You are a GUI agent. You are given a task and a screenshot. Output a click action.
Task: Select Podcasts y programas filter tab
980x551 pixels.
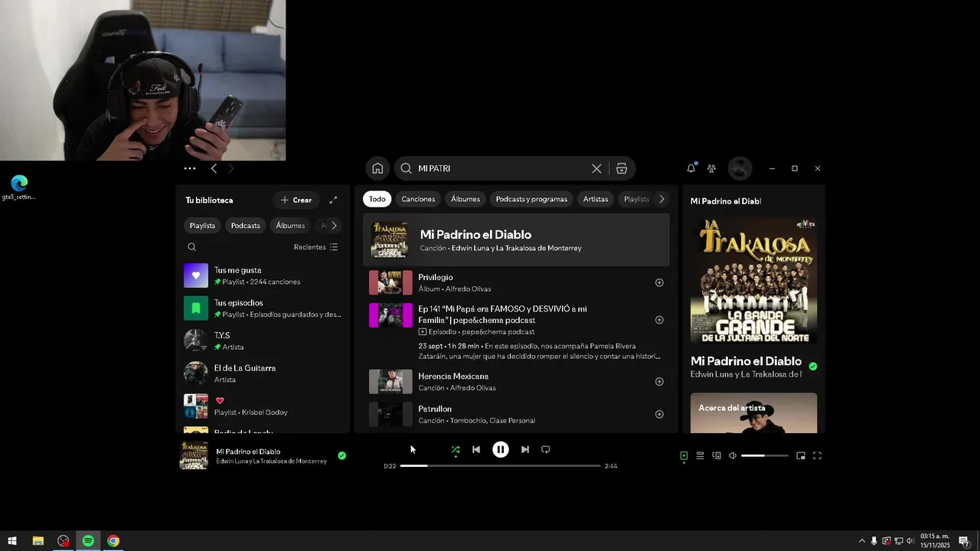(531, 199)
